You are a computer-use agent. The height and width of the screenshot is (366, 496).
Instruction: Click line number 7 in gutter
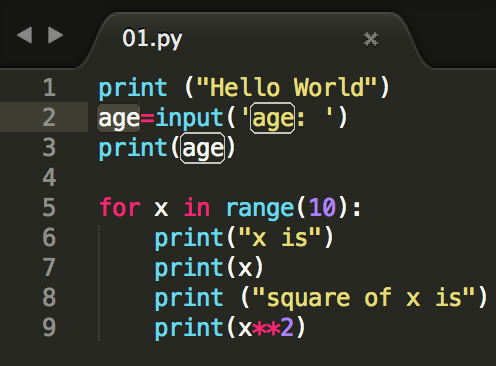pos(49,267)
